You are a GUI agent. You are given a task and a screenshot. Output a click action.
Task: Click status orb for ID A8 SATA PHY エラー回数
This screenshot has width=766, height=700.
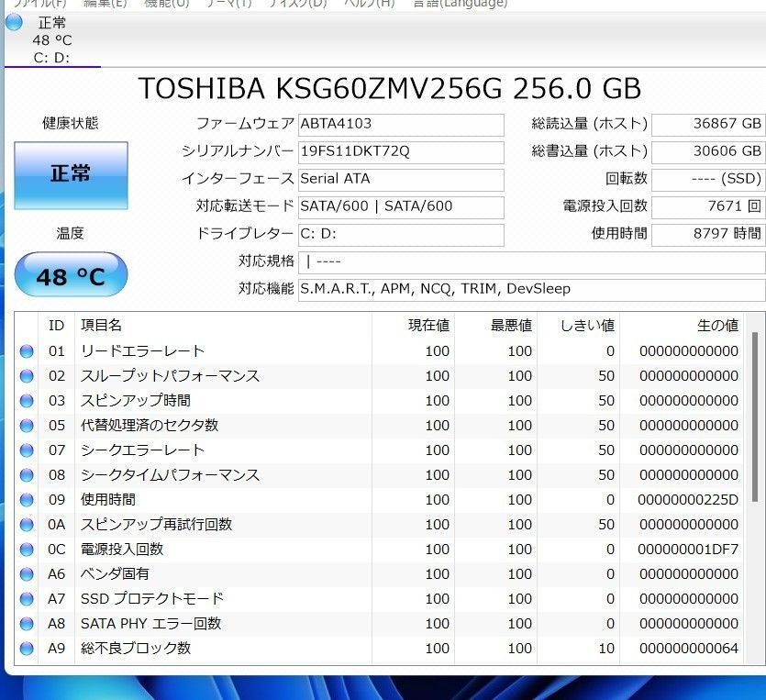click(27, 624)
